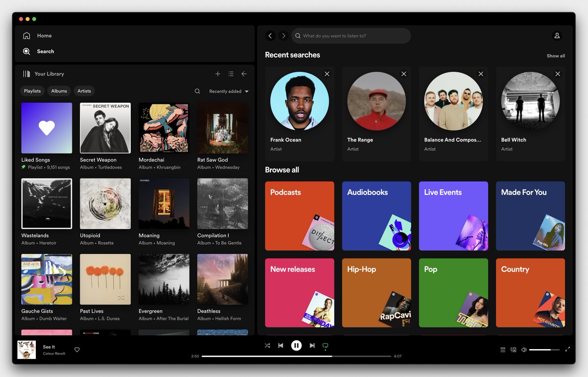
Task: Open Search in the sidebar
Action: point(38,51)
